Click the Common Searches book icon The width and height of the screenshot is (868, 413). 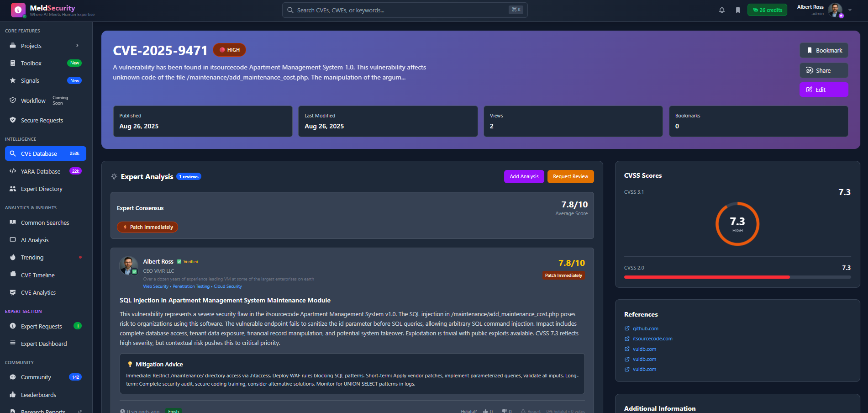[x=13, y=222]
